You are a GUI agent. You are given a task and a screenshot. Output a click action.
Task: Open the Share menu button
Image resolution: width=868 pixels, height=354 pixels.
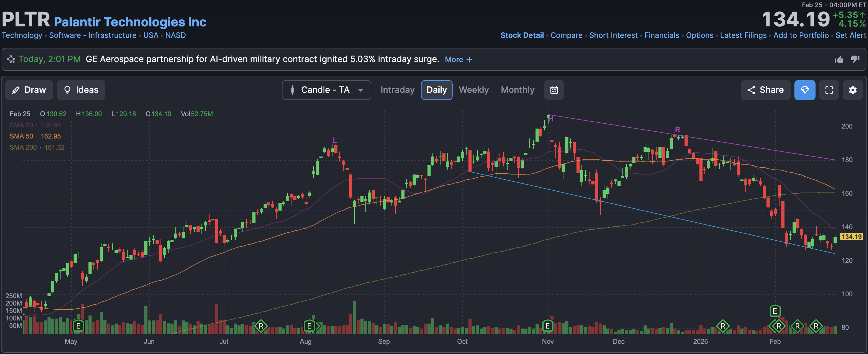[765, 90]
